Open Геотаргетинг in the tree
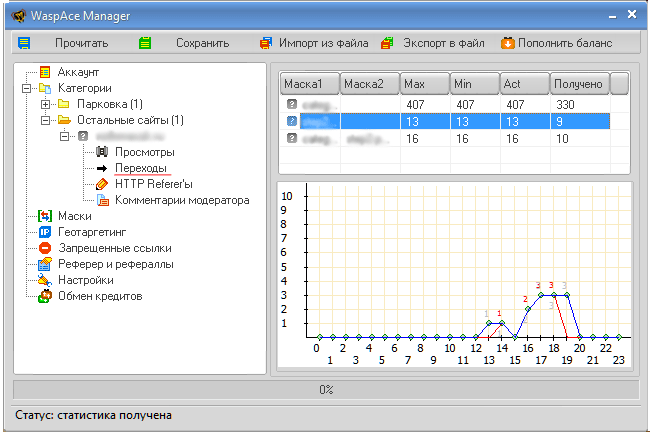The image size is (650, 432). [x=92, y=232]
